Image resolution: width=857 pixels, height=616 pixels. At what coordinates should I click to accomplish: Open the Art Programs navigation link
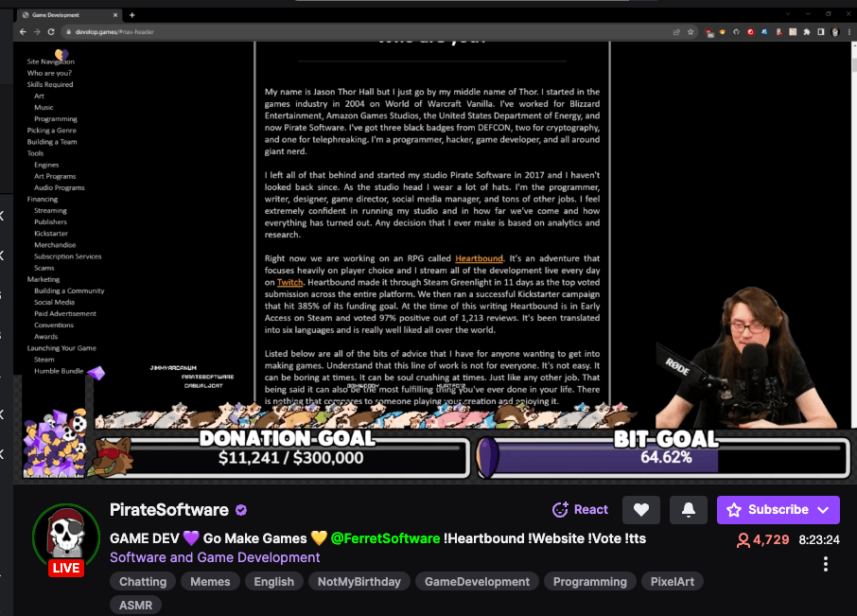(55, 177)
